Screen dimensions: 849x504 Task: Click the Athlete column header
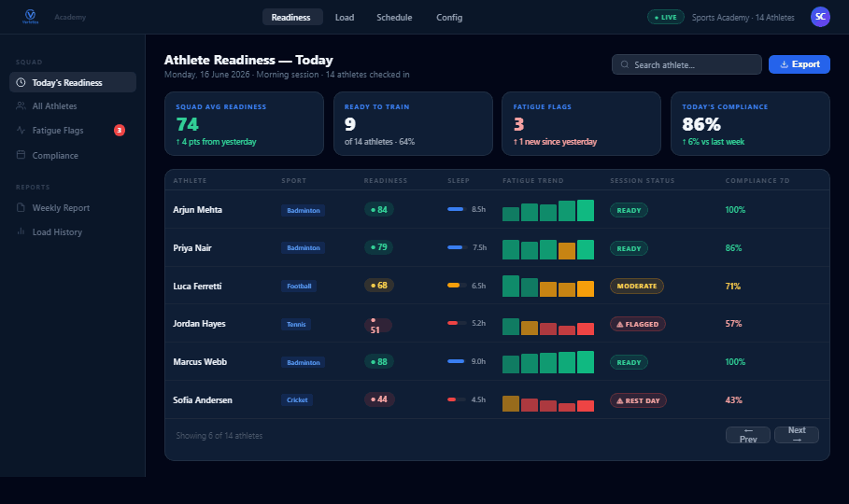(x=190, y=180)
